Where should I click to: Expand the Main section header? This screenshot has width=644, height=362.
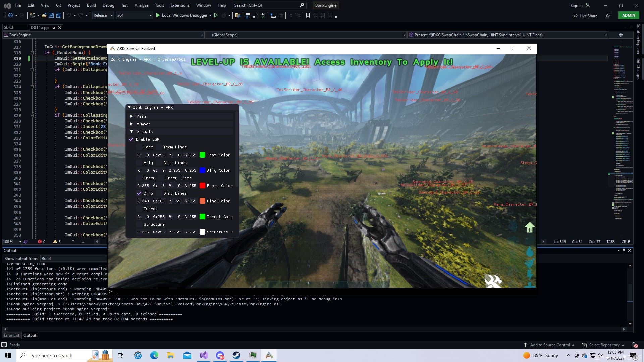[181, 116]
